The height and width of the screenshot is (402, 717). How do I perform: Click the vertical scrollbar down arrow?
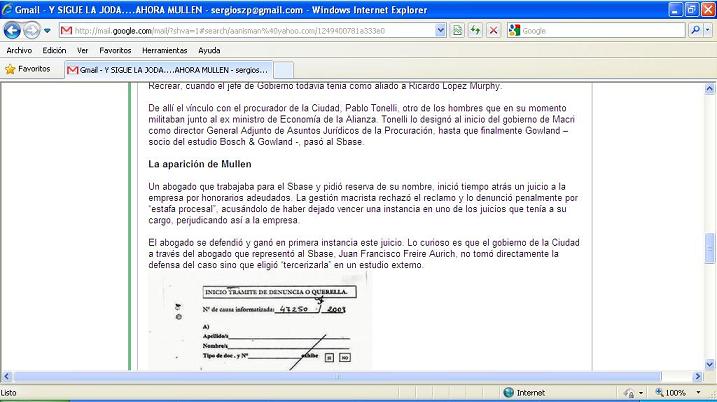709,364
